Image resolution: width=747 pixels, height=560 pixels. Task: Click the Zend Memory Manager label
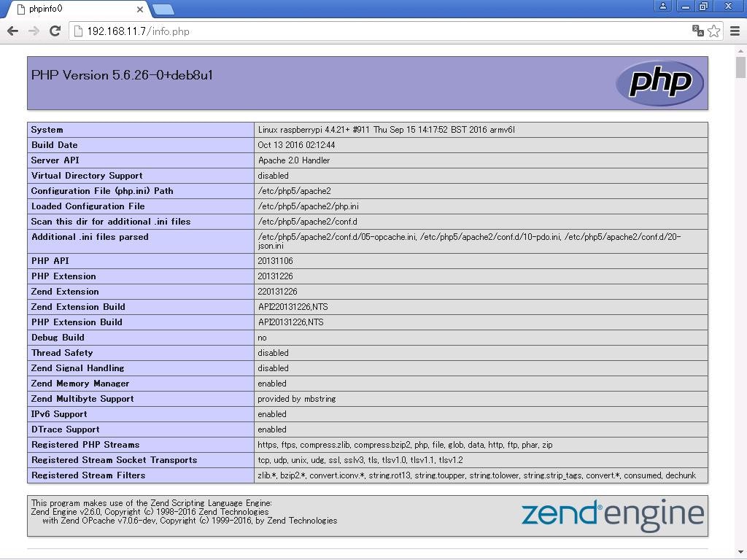80,384
